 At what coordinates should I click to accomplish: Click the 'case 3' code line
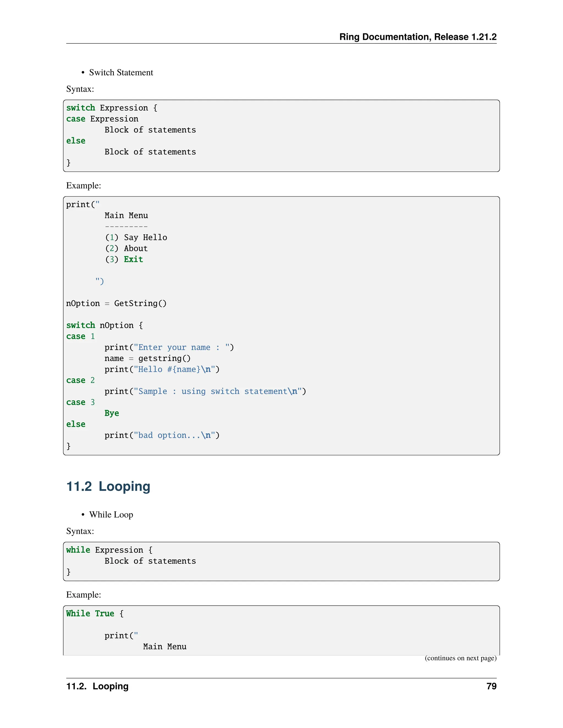point(80,402)
